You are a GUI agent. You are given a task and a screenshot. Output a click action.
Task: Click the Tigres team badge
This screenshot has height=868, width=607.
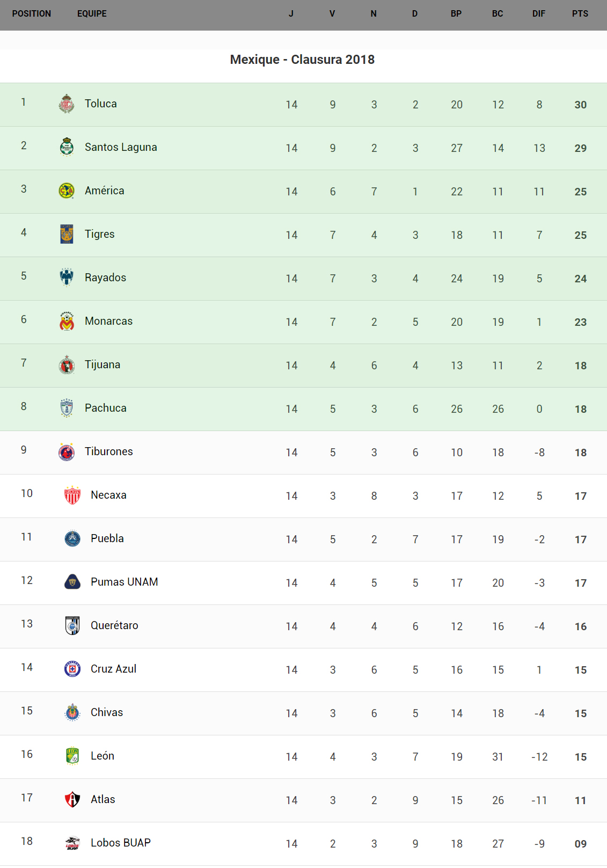tap(67, 234)
